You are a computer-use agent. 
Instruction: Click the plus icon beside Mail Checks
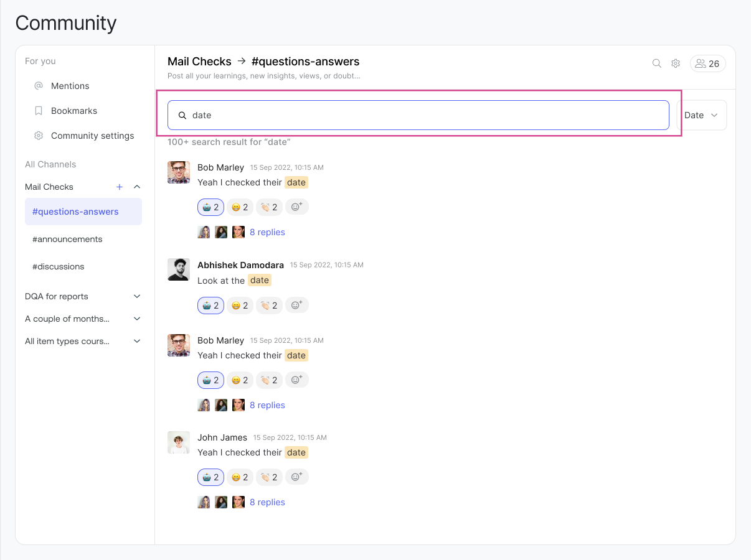120,187
